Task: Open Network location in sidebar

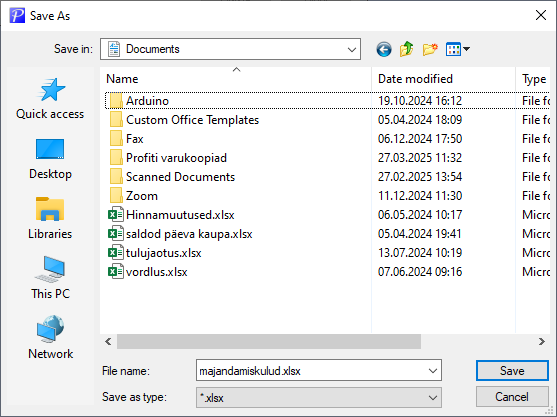Action: (50, 338)
